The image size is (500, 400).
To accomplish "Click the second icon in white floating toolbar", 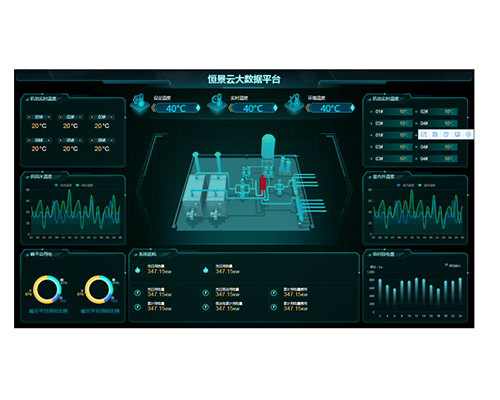I will 435,134.
